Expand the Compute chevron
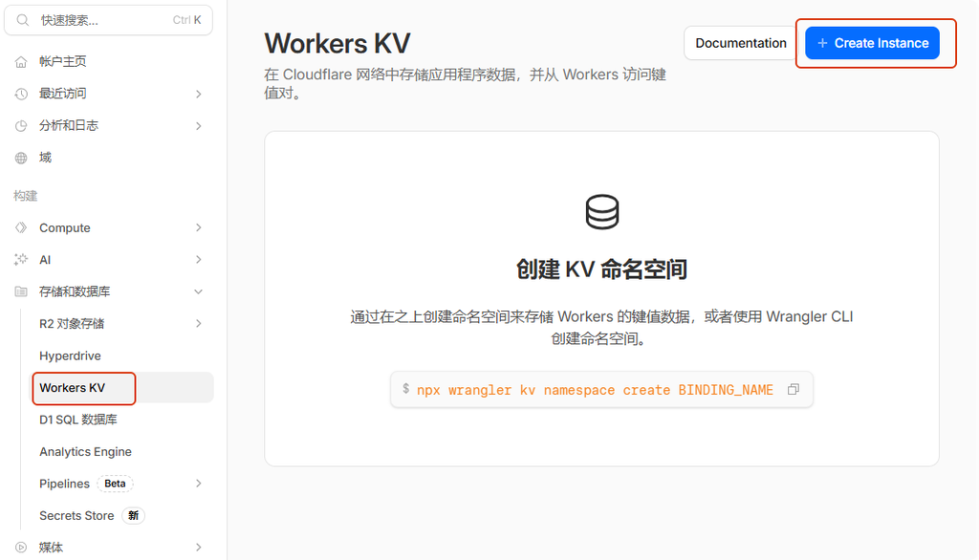This screenshot has height=560, width=979. (x=199, y=227)
